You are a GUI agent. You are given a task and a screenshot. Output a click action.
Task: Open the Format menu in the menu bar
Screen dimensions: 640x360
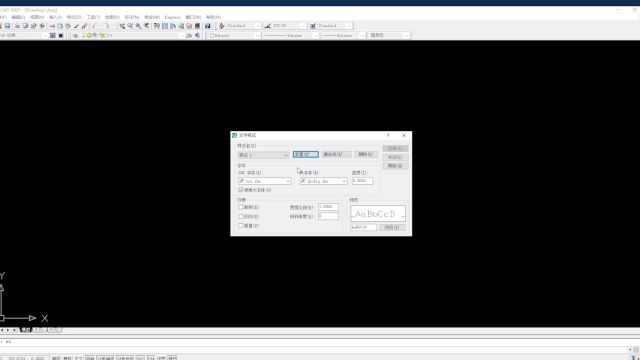[x=74, y=17]
